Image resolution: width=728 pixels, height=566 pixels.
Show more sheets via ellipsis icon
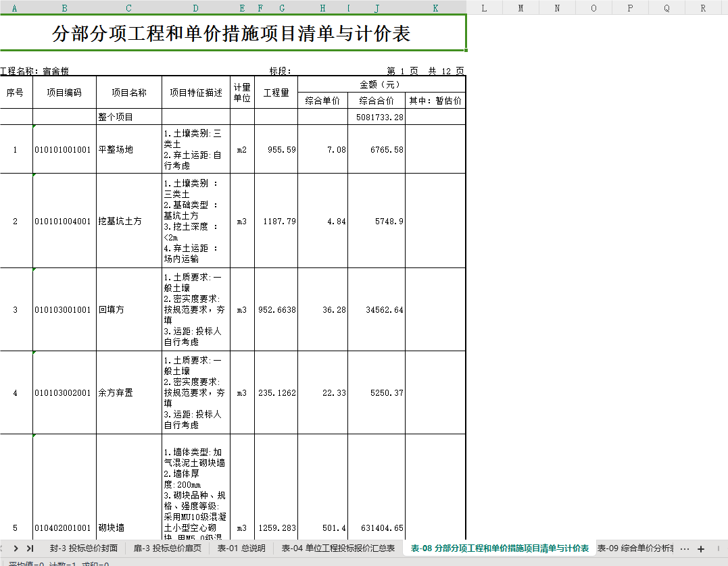coord(684,549)
